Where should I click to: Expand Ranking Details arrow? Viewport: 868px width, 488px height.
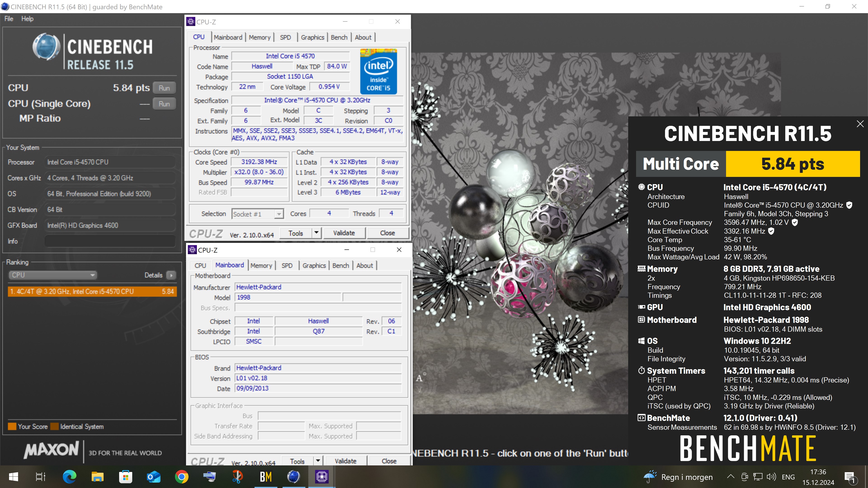tap(171, 275)
